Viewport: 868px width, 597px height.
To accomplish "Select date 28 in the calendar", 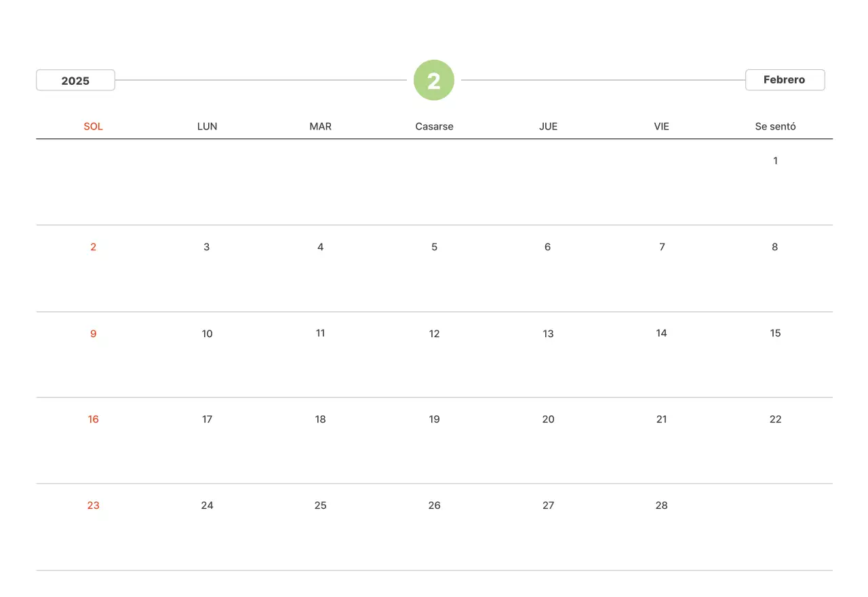I will [662, 505].
